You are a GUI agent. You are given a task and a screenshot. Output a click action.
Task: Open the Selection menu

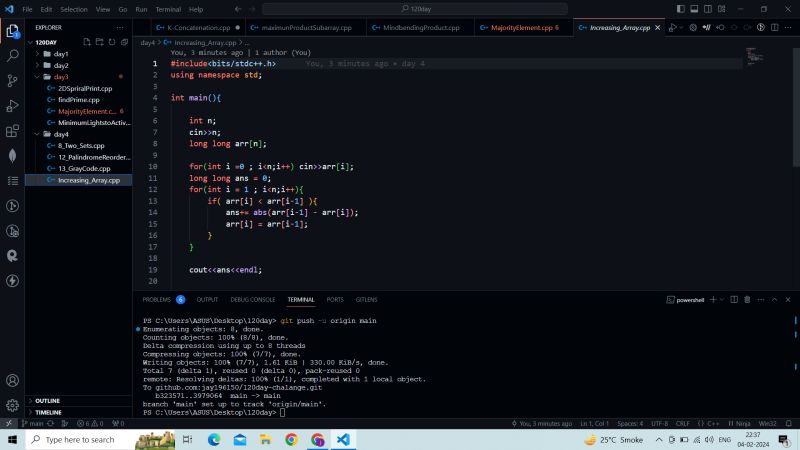tap(74, 9)
